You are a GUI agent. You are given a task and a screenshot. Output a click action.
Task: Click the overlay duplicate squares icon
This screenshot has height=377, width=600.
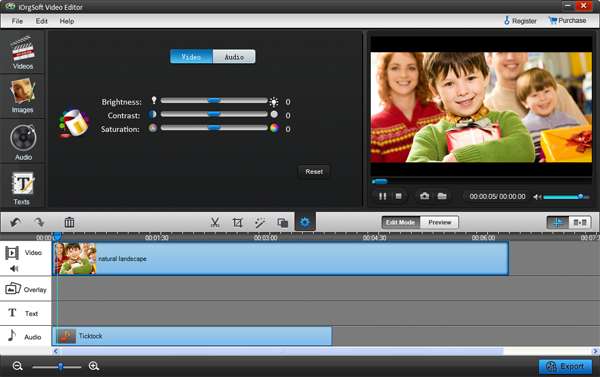point(283,223)
